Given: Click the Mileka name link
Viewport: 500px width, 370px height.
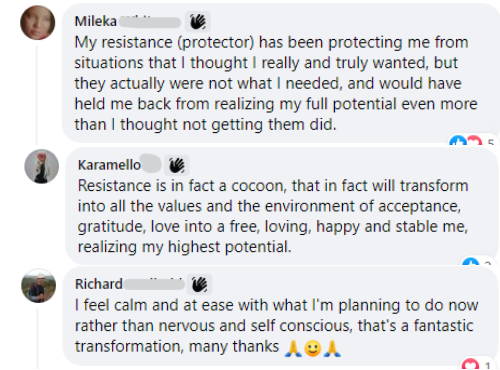Looking at the screenshot, I should [x=96, y=22].
